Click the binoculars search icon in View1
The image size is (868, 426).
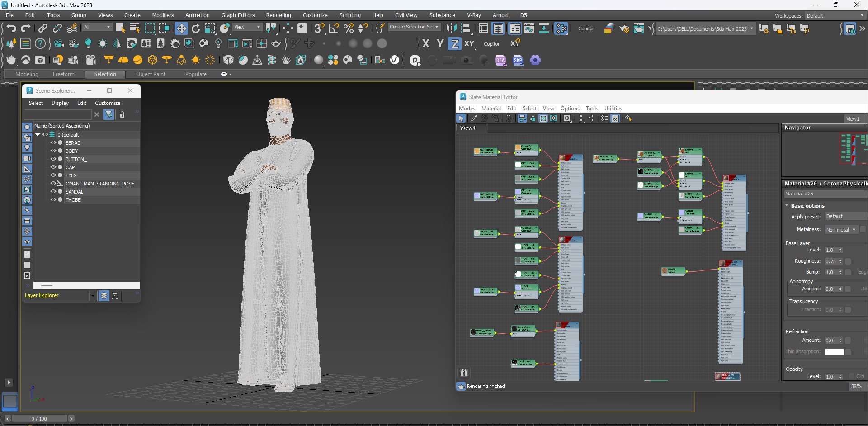point(463,373)
